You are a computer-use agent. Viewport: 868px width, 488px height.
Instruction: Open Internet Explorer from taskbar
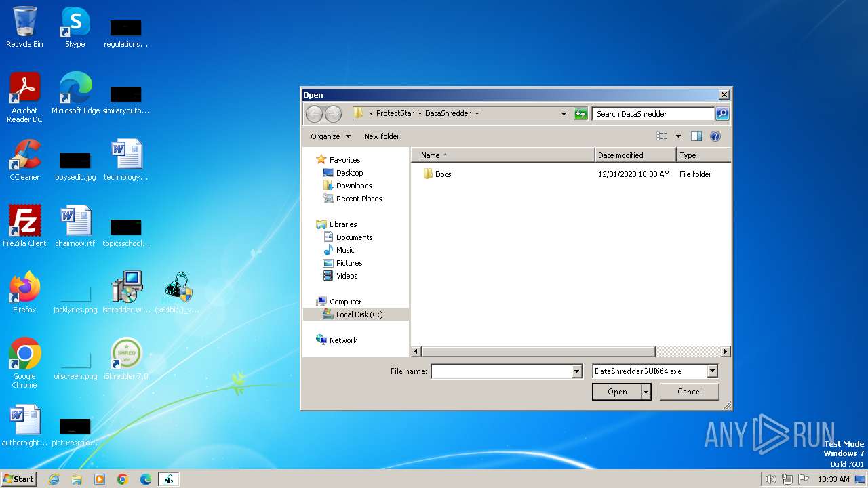[x=54, y=479]
